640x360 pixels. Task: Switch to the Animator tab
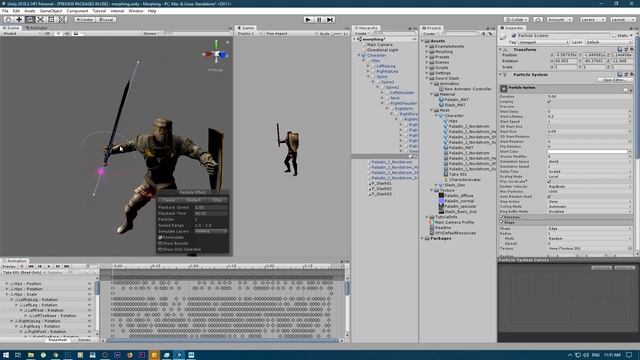click(x=37, y=28)
